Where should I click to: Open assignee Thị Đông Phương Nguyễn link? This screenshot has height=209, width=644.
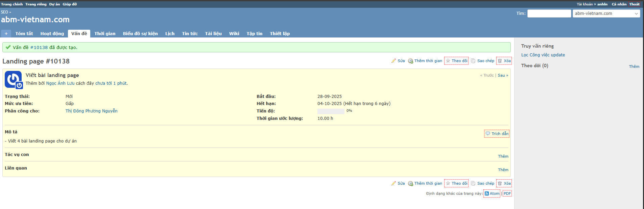pos(91,111)
